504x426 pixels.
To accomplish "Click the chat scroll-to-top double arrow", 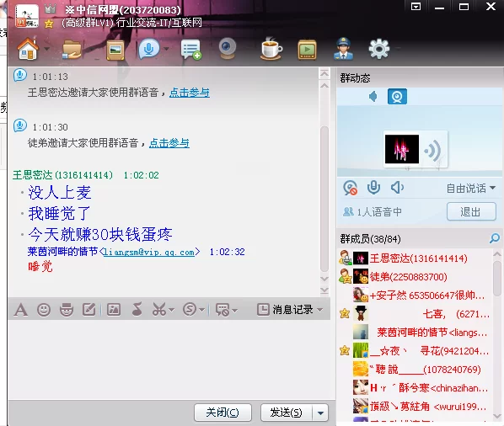I will click(x=324, y=73).
